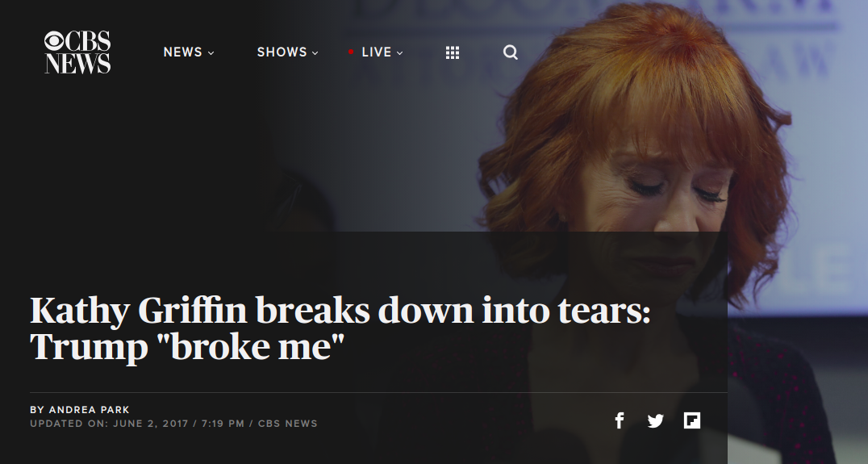The height and width of the screenshot is (464, 868).
Task: Click the Kathy Griffin headline text
Action: (x=340, y=328)
